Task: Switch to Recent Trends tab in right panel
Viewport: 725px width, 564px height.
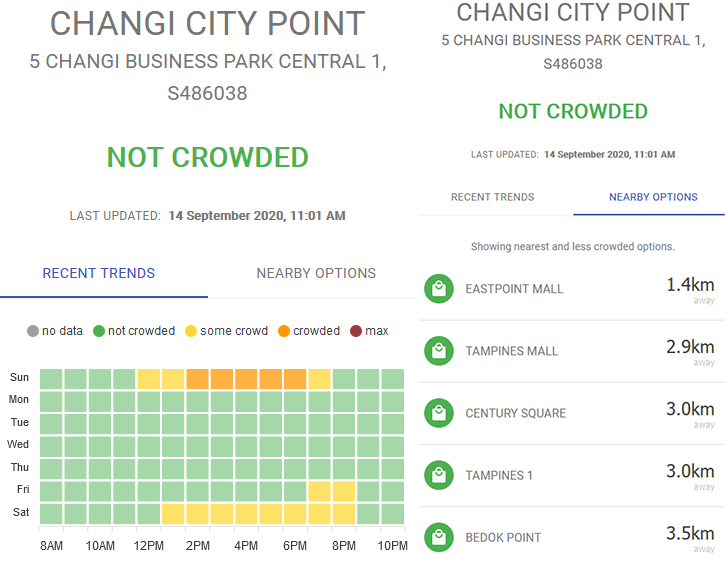Action: pyautogui.click(x=493, y=197)
